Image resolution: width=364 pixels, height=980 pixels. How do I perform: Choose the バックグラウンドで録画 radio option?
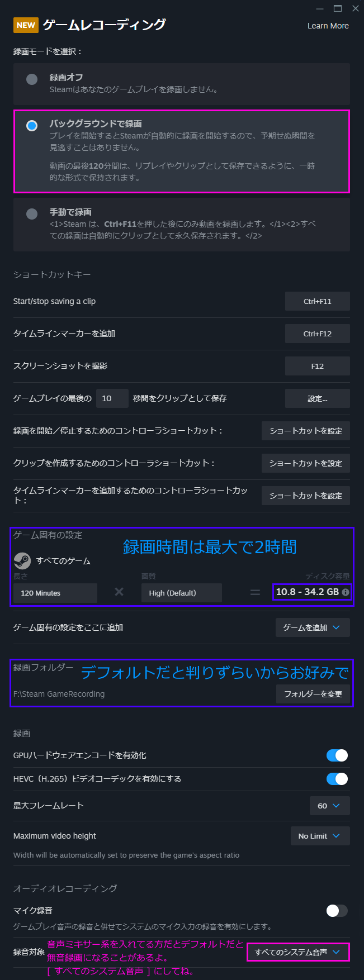click(32, 126)
